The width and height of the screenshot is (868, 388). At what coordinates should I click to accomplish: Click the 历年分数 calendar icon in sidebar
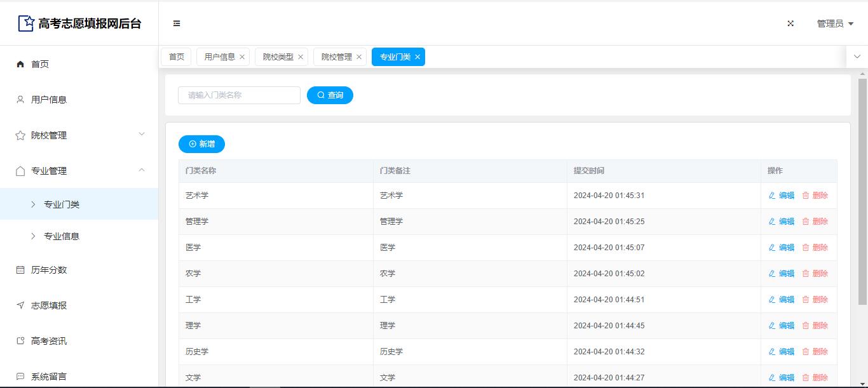point(20,270)
